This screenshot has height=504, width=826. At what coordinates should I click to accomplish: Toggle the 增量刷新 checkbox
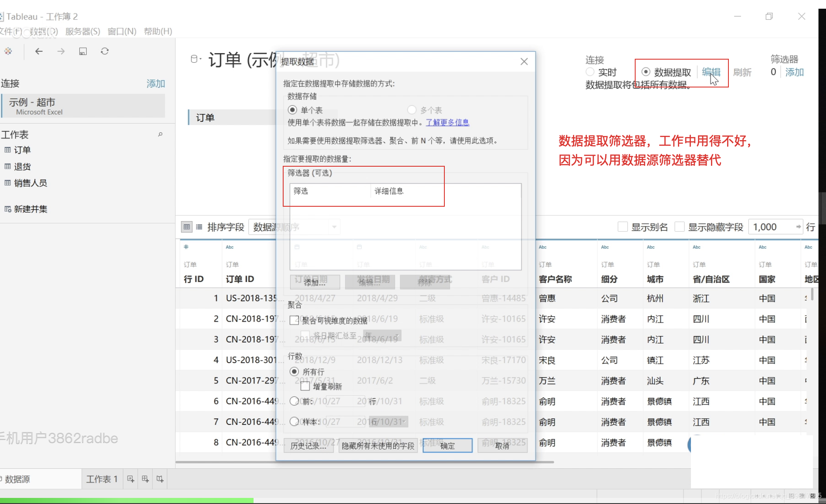(305, 386)
